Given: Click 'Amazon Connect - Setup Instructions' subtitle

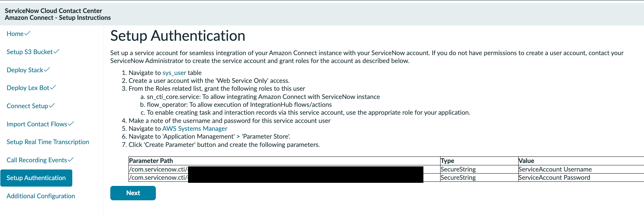Looking at the screenshot, I should 58,18.
